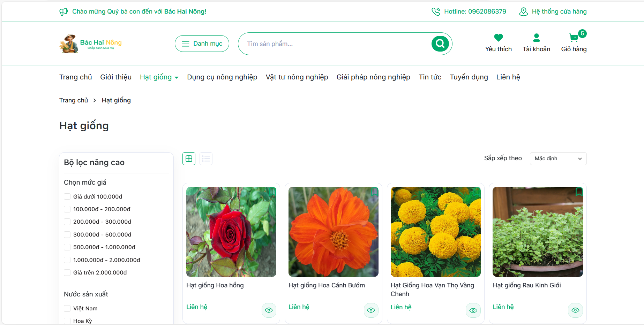
Task: Open the red rose product image
Action: coord(231,232)
